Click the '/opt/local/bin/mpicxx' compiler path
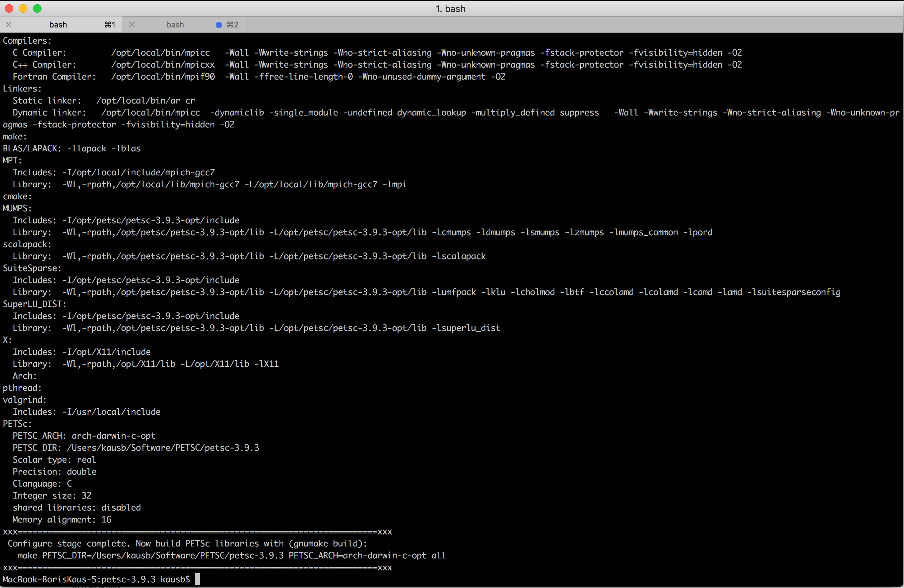The height and width of the screenshot is (588, 904). pyautogui.click(x=163, y=64)
